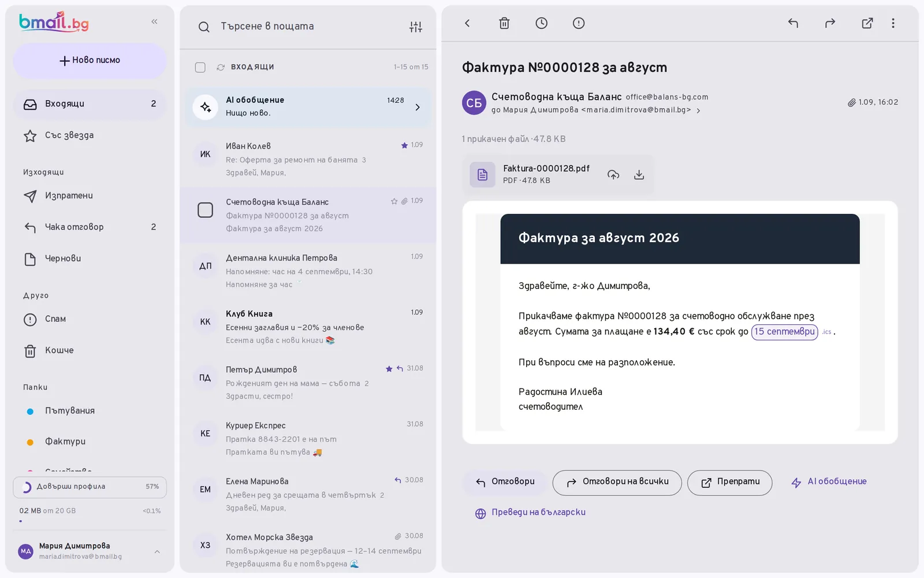Star the Счетоводна къща Баланс email
Viewport: 924px width, 578px height.
pos(394,201)
